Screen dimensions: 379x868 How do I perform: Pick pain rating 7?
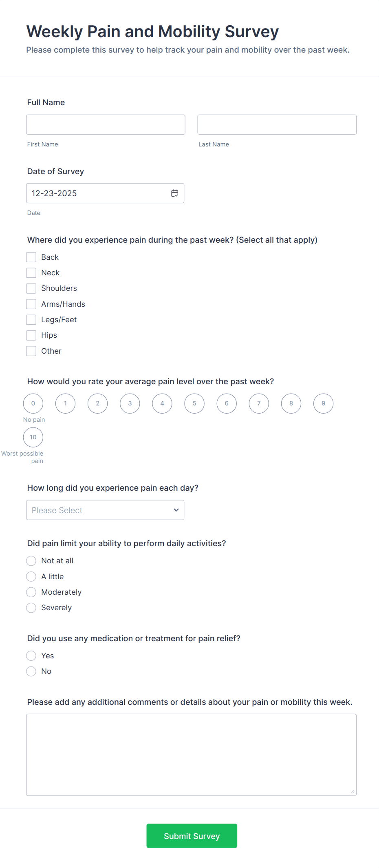pos(259,403)
